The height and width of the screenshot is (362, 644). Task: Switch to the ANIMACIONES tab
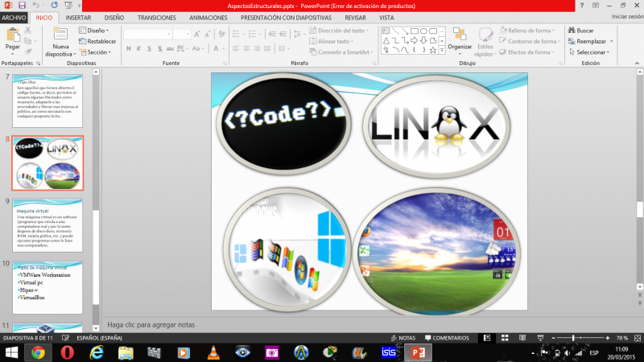[208, 18]
